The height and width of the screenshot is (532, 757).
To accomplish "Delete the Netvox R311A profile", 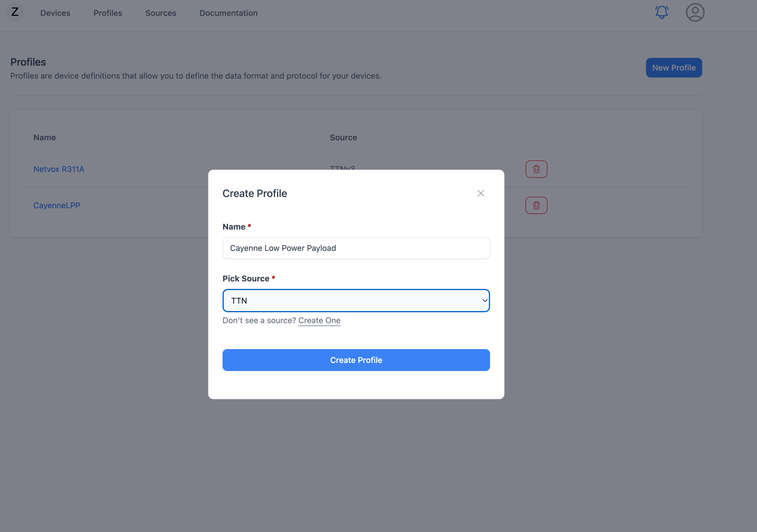I will (536, 169).
